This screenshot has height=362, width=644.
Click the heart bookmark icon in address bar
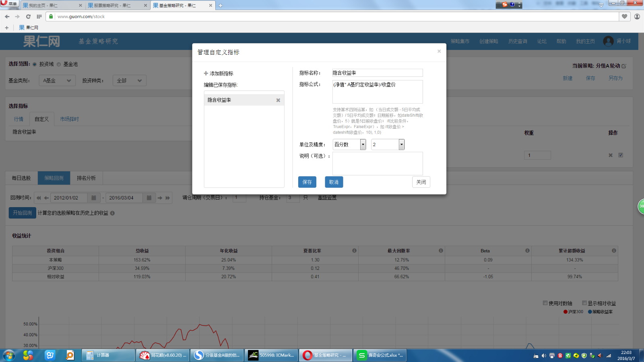624,16
